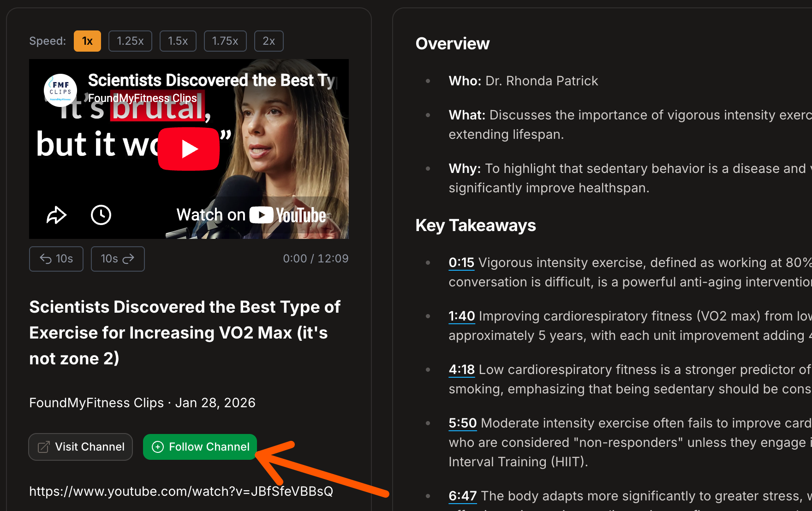The image size is (812, 511).
Task: Click the Key Takeaways heading
Action: pos(476,225)
